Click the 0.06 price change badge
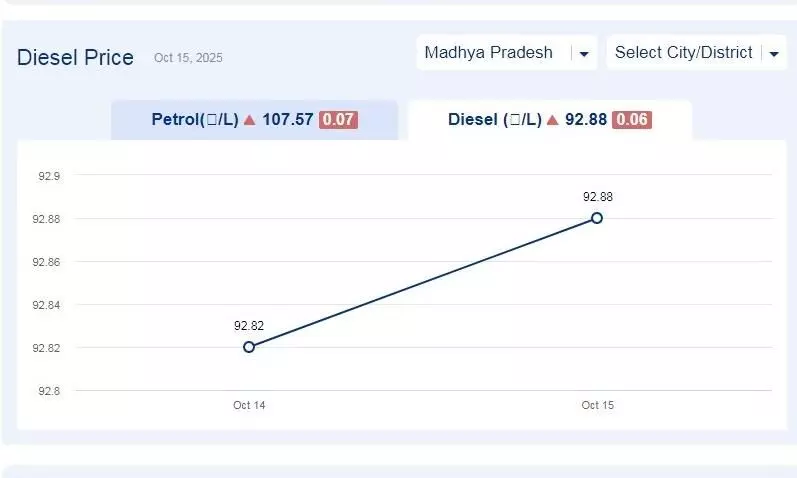Screen dimensions: 797x478 pyautogui.click(x=632, y=120)
